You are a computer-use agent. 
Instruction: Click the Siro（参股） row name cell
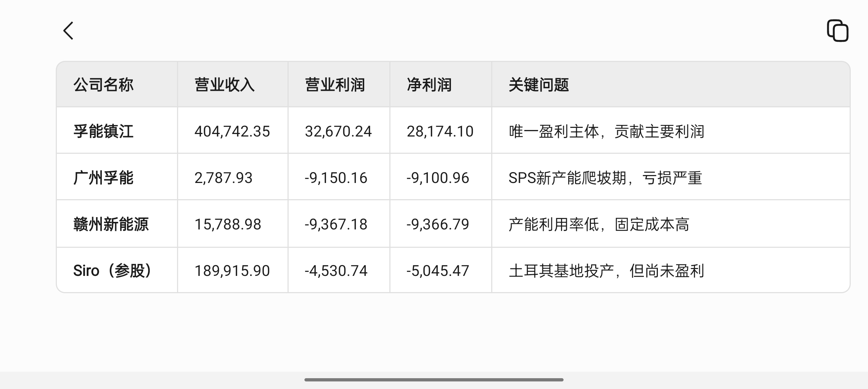[x=112, y=270]
